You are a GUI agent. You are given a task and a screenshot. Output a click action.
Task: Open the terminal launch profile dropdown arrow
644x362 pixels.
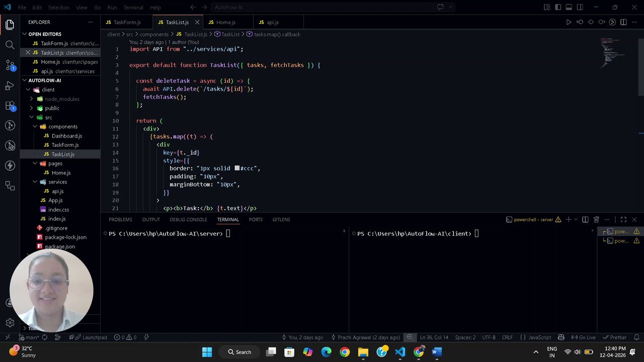coord(575,220)
